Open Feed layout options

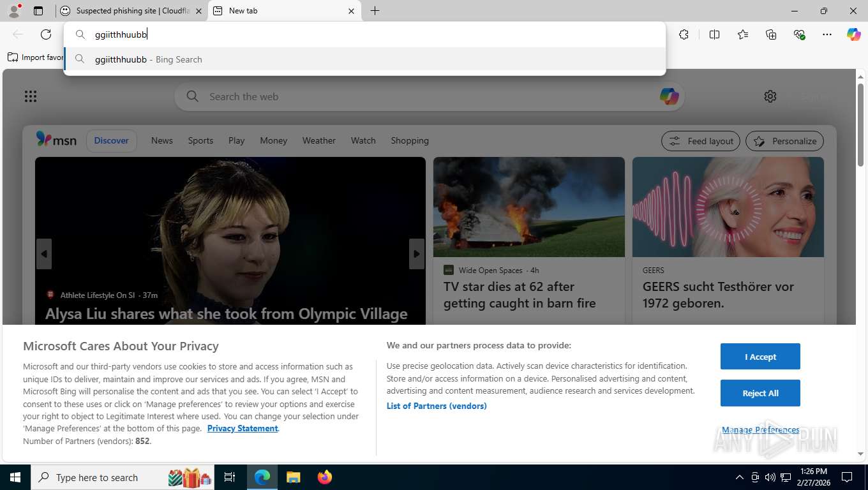[x=701, y=141]
